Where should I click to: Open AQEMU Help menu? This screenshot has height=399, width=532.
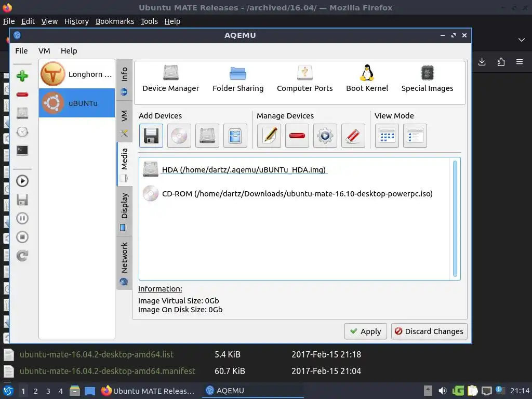click(69, 51)
